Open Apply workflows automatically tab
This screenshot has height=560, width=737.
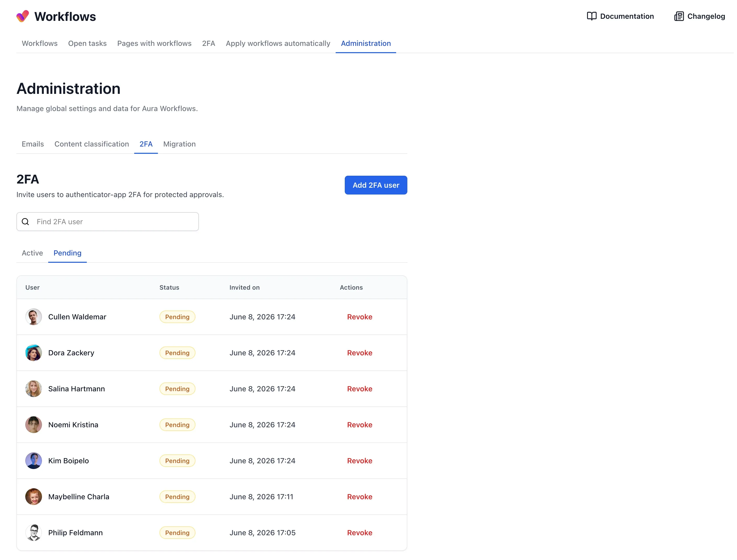(278, 43)
